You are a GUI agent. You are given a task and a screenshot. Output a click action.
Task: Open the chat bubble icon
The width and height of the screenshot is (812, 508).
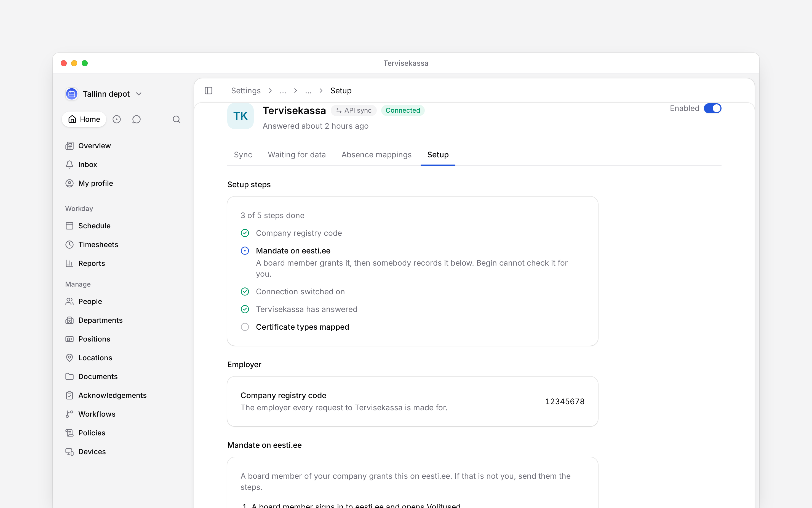(136, 119)
